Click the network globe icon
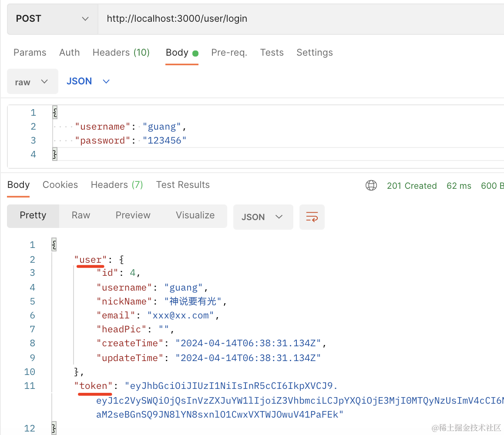Screen dimensions: 504x435 coord(371,186)
